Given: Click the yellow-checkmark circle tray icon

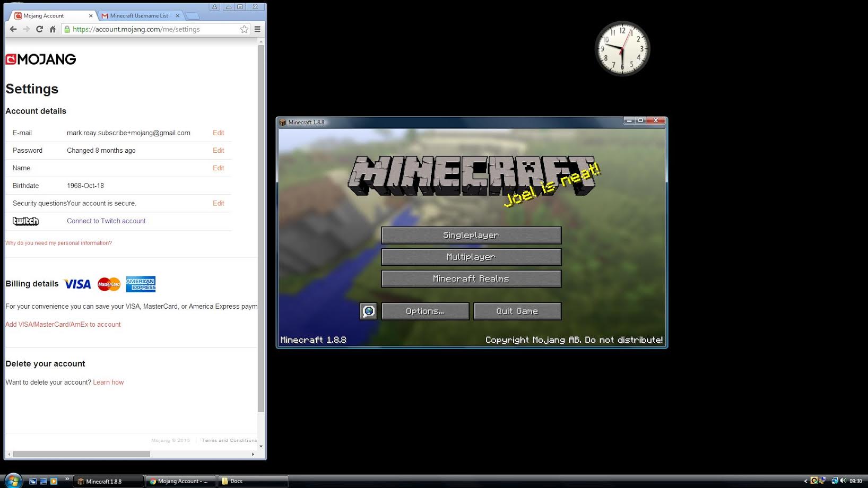Looking at the screenshot, I should [814, 481].
